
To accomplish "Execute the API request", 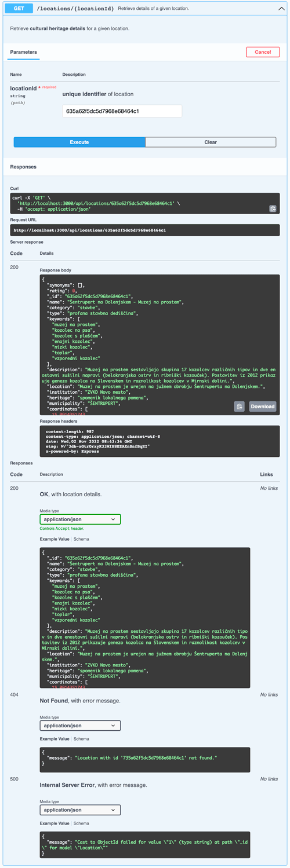I will click(79, 142).
